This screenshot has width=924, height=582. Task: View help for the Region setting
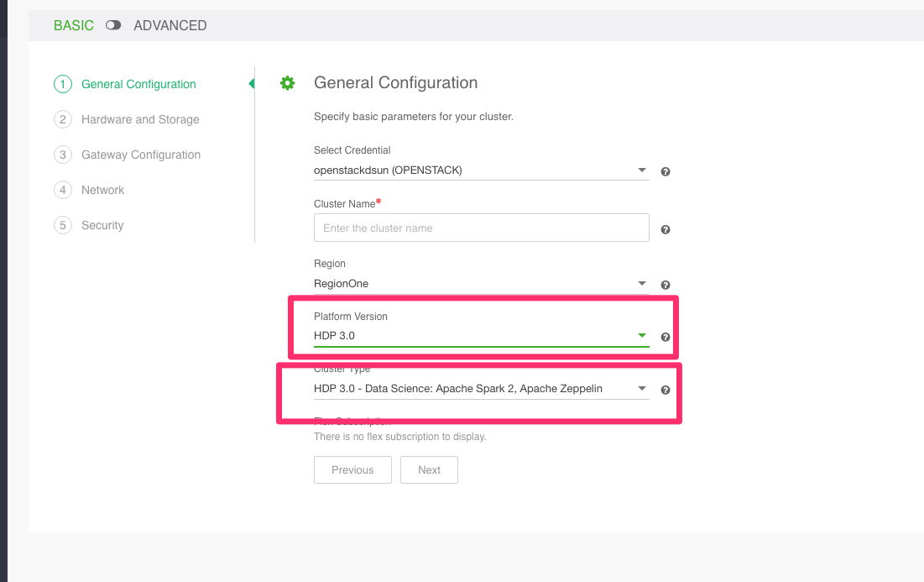pyautogui.click(x=665, y=284)
